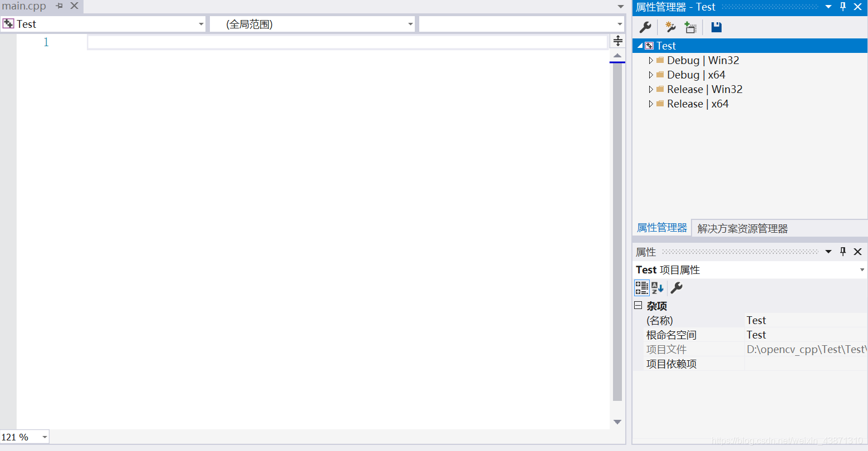This screenshot has height=451, width=868.
Task: Select the (名称) property row
Action: tap(750, 320)
